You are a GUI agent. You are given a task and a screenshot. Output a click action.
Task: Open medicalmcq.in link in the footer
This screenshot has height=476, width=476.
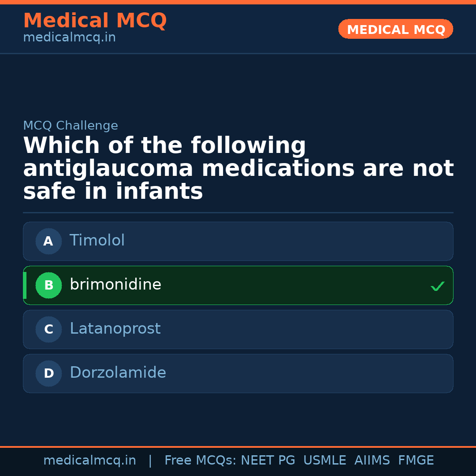tap(89, 461)
